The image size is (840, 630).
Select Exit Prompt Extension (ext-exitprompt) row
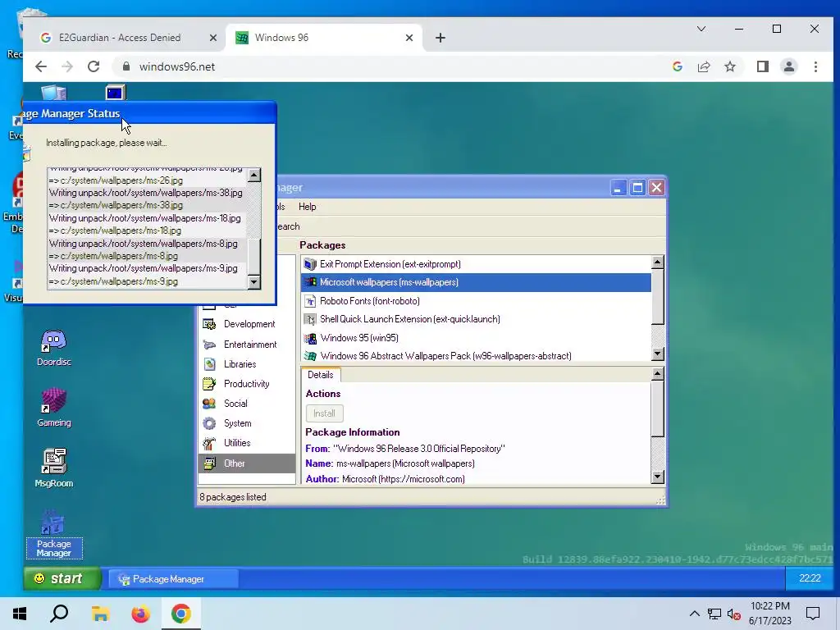[x=476, y=264]
